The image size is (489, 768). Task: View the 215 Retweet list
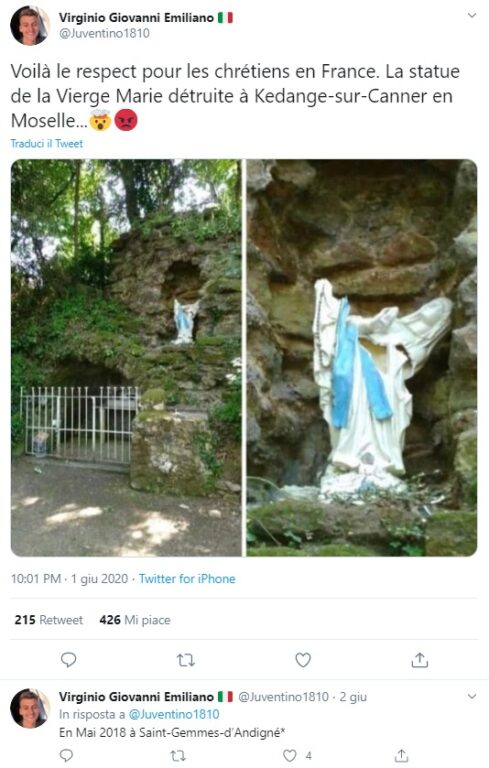click(x=49, y=620)
